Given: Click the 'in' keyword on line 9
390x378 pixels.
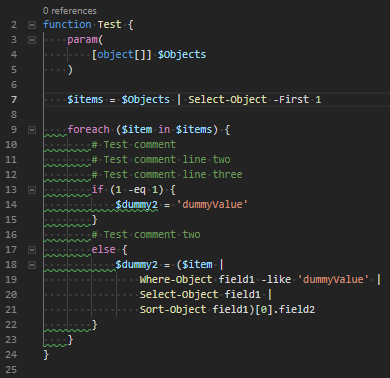Looking at the screenshot, I should (x=164, y=130).
